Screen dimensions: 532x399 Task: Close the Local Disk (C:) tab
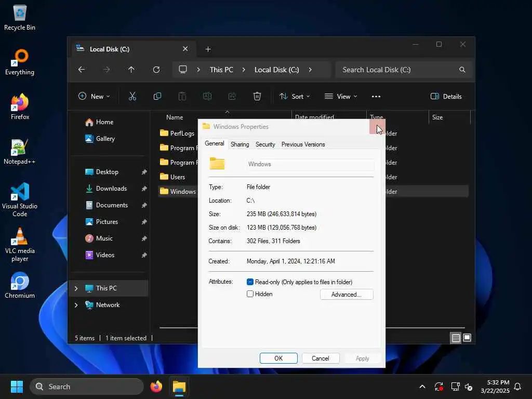click(x=185, y=49)
